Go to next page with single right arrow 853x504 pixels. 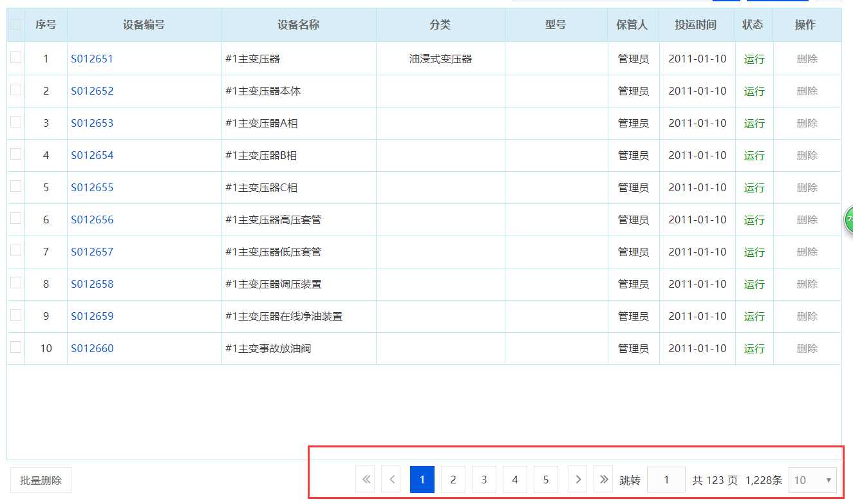point(578,480)
